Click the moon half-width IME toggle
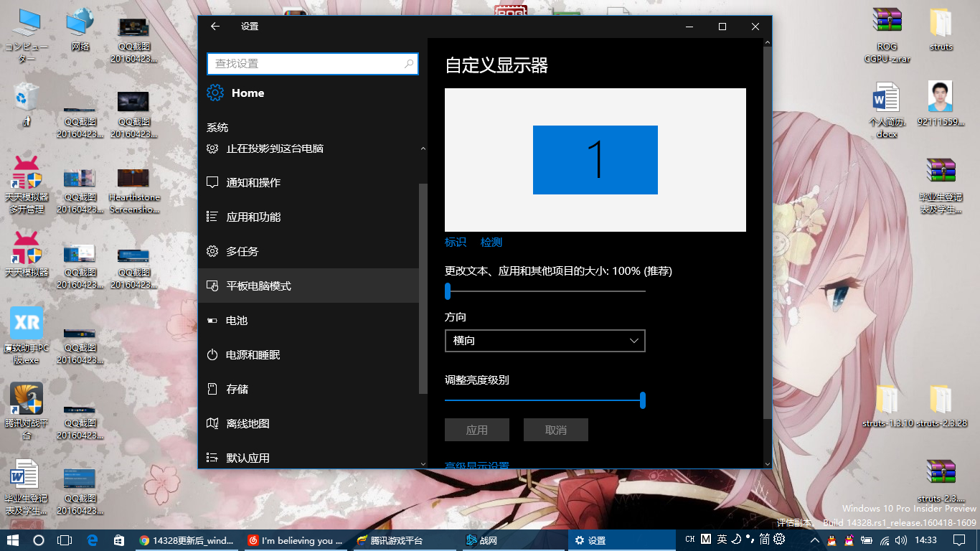980x551 pixels. click(x=736, y=540)
